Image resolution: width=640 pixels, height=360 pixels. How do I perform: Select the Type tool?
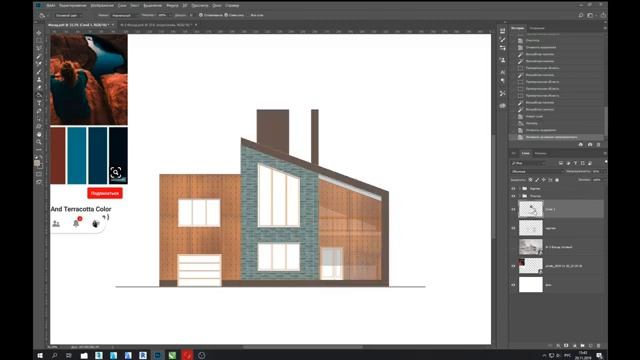point(39,103)
